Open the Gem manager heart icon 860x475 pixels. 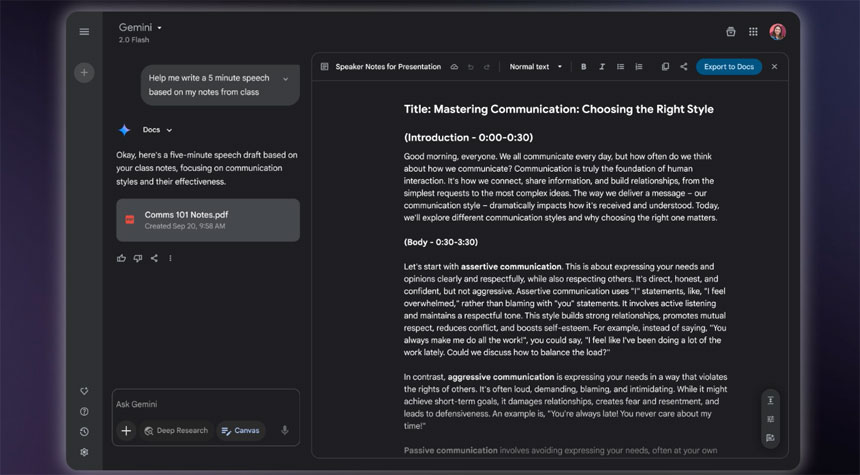(x=84, y=391)
